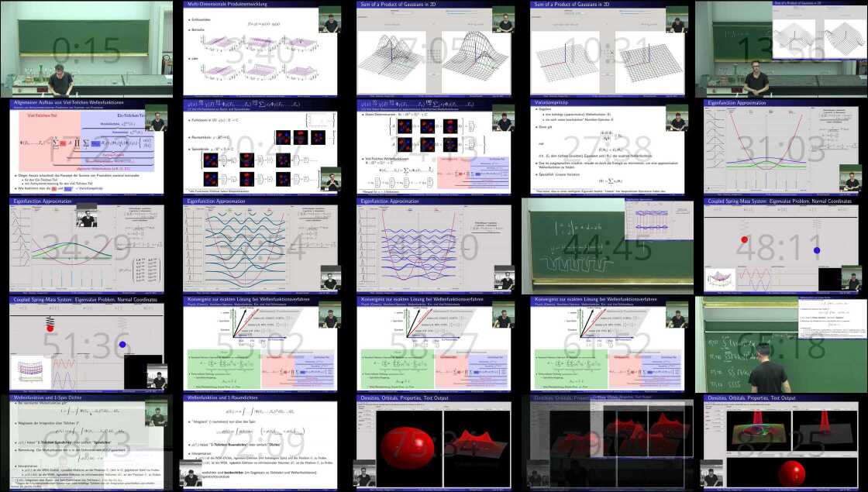Select the Wellenfunktion und 1-Spin Dichte slide

86,442
